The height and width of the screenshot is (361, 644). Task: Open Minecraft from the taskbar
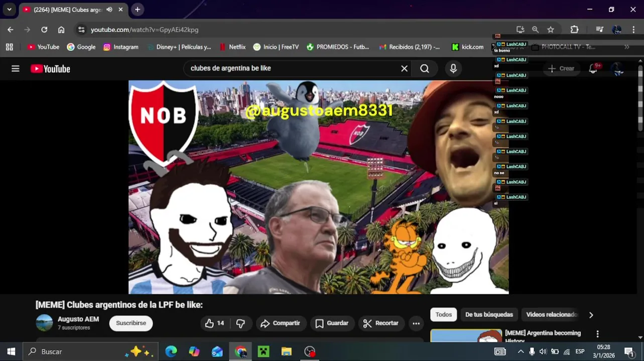(264, 351)
